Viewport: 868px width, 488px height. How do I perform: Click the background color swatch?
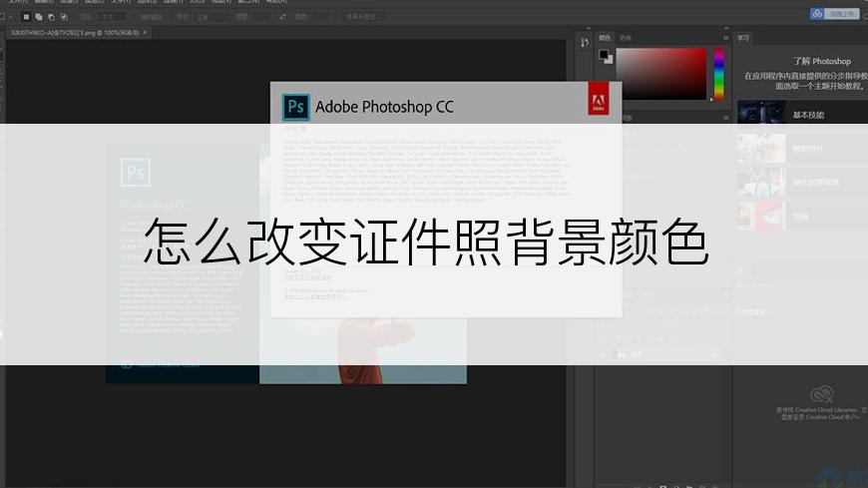click(x=609, y=60)
